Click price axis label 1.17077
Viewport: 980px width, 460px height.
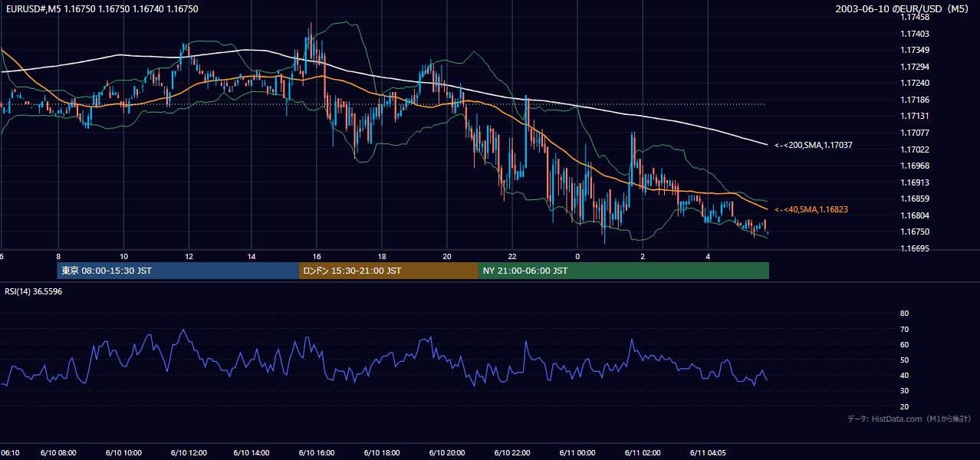point(915,133)
